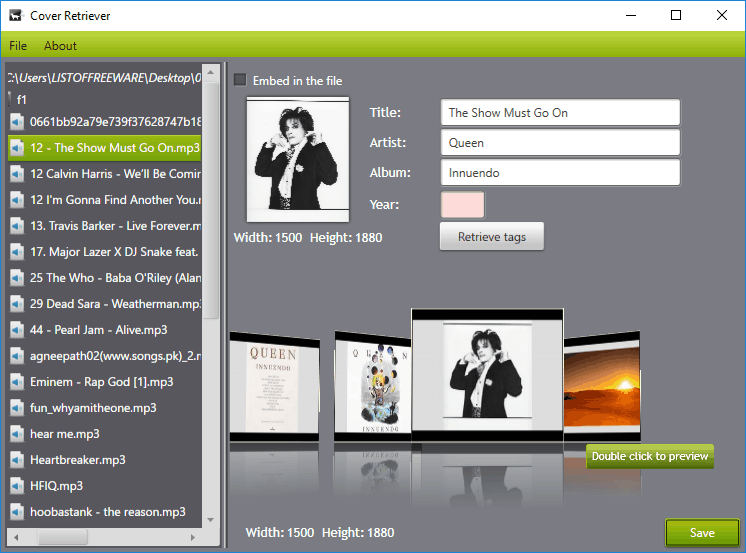Click the vertical scrollbar thumb in file list
746x553 pixels.
(x=211, y=200)
